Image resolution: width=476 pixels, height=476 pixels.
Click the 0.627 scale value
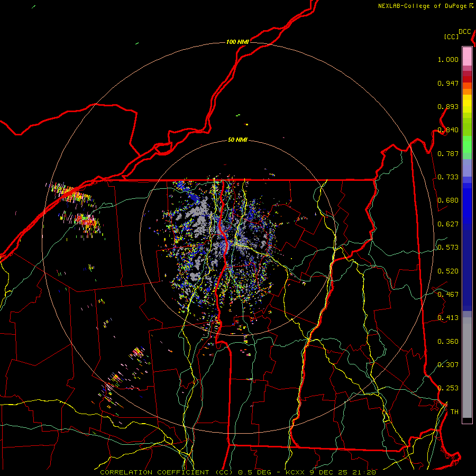(448, 224)
